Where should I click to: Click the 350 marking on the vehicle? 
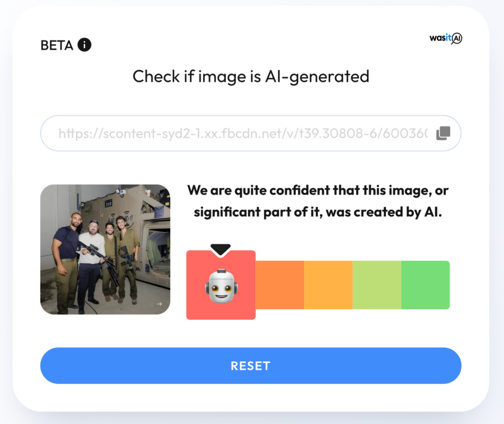(x=109, y=203)
